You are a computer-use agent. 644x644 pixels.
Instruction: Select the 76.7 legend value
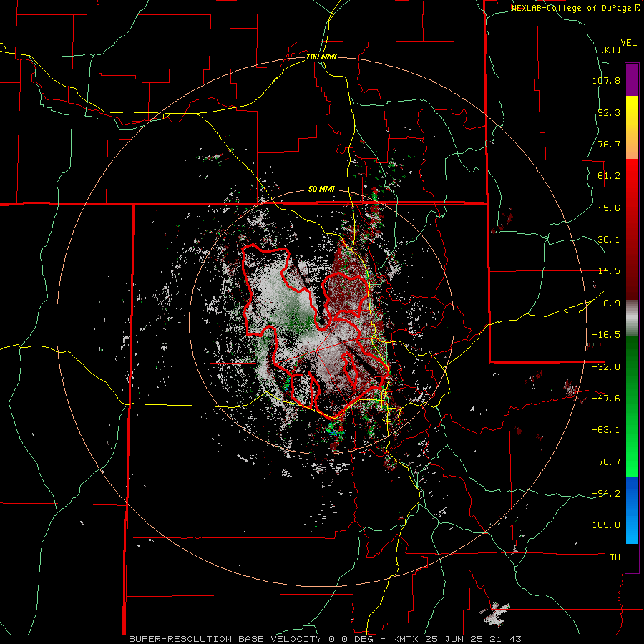(609, 144)
